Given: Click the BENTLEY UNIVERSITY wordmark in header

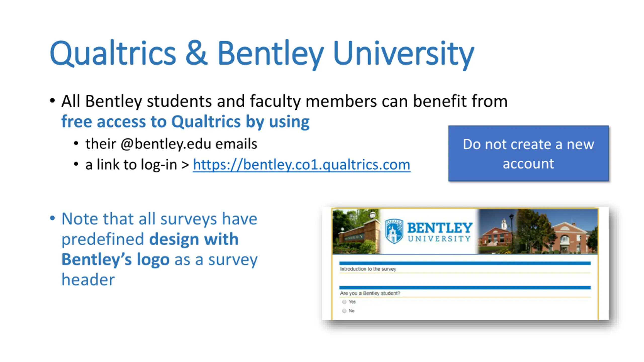Looking at the screenshot, I should [440, 232].
